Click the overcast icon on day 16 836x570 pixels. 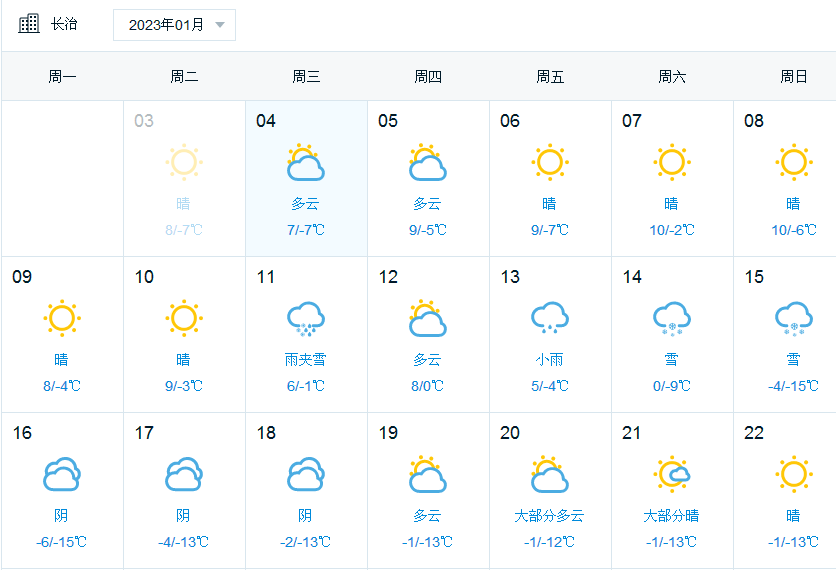[62, 474]
